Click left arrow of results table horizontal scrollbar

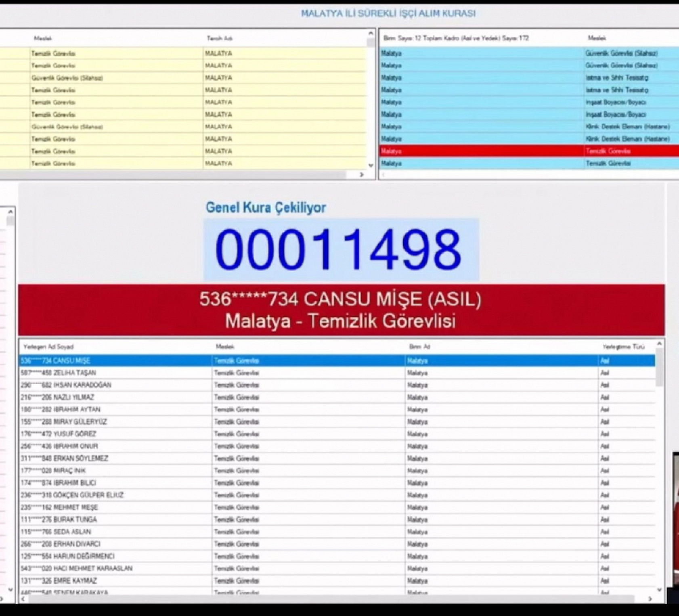pos(23,599)
